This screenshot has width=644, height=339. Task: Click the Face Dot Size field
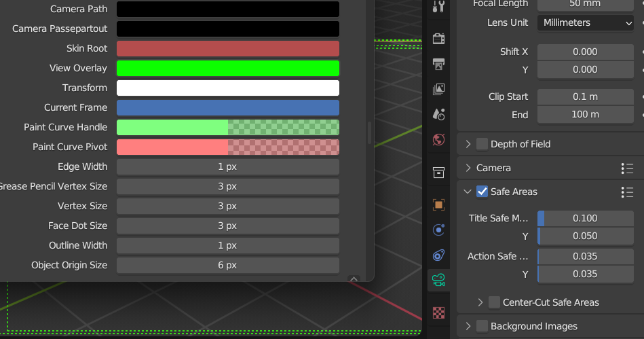[228, 226]
